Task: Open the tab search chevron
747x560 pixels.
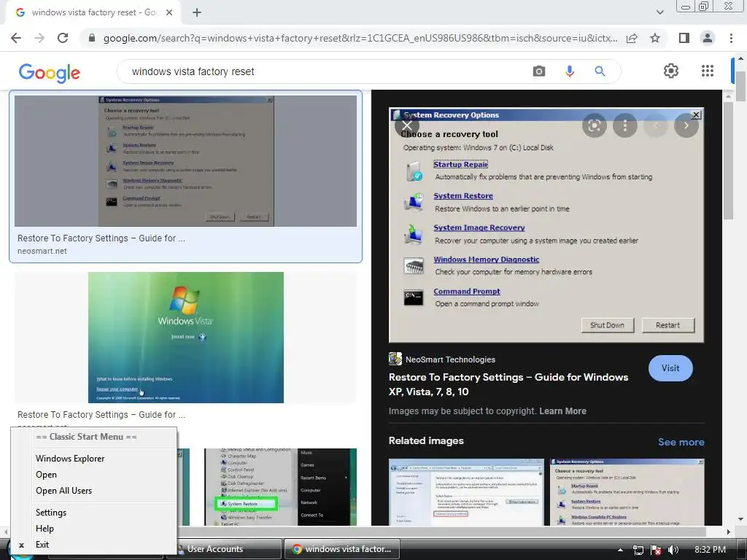Action: click(659, 12)
